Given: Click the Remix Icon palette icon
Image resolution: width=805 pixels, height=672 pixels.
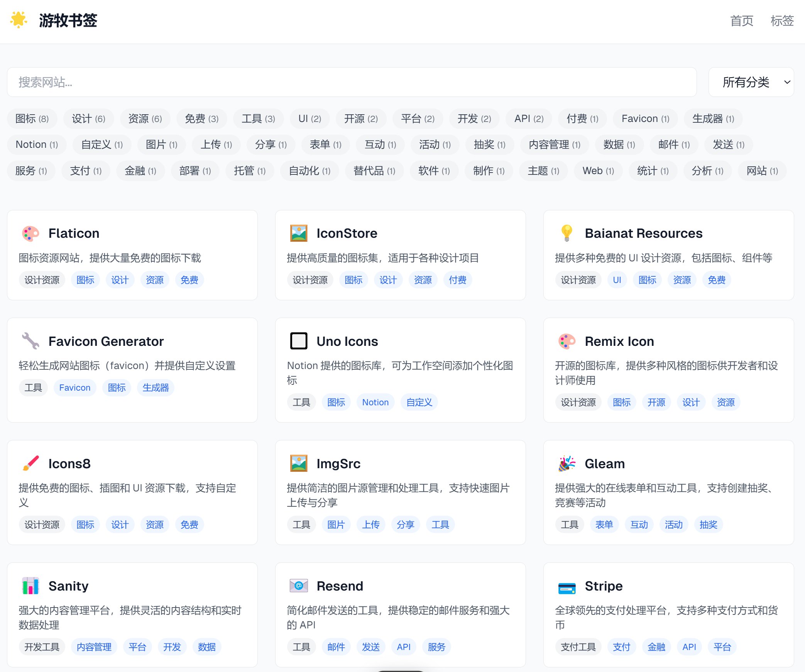Looking at the screenshot, I should tap(567, 341).
